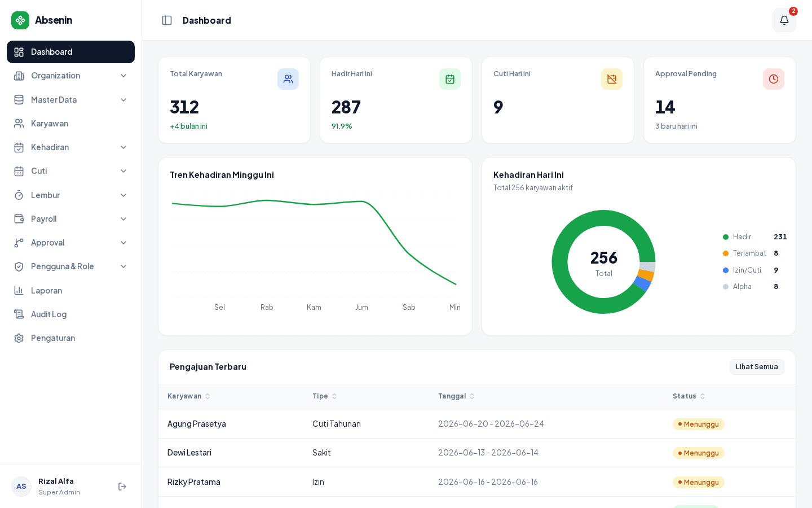Sort table by Tanggal column
812x508 pixels.
(x=457, y=396)
